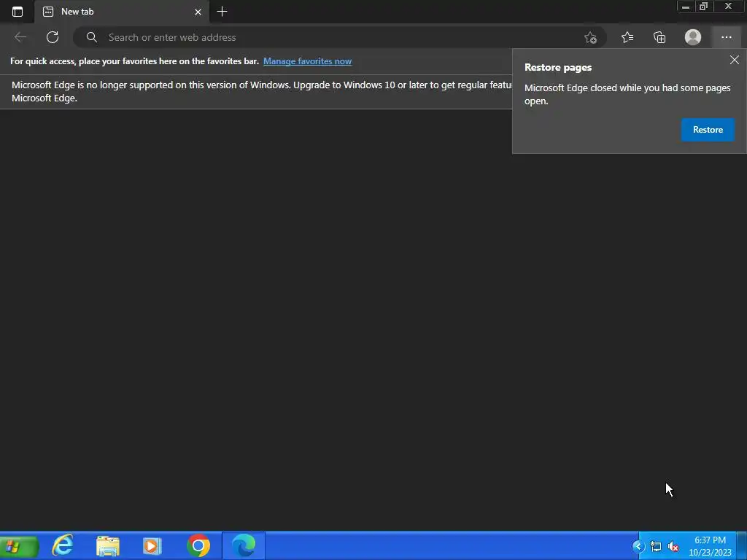Close the New tab tab
The width and height of the screenshot is (747, 560).
pos(198,12)
